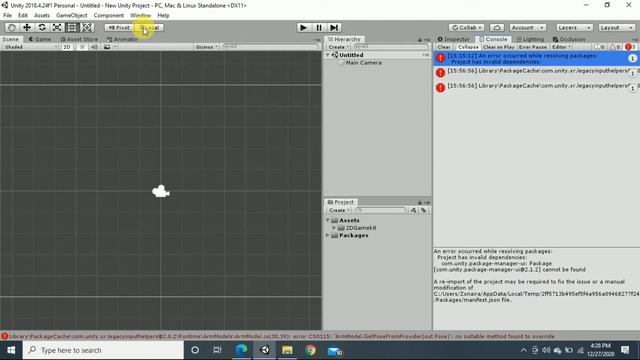Open the Component menu
Screen dimensions: 640x360
click(x=109, y=15)
